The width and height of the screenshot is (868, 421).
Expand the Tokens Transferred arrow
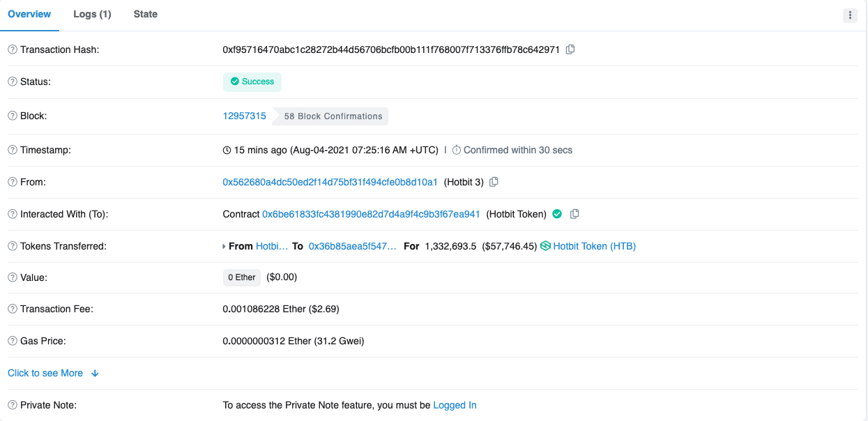point(224,246)
